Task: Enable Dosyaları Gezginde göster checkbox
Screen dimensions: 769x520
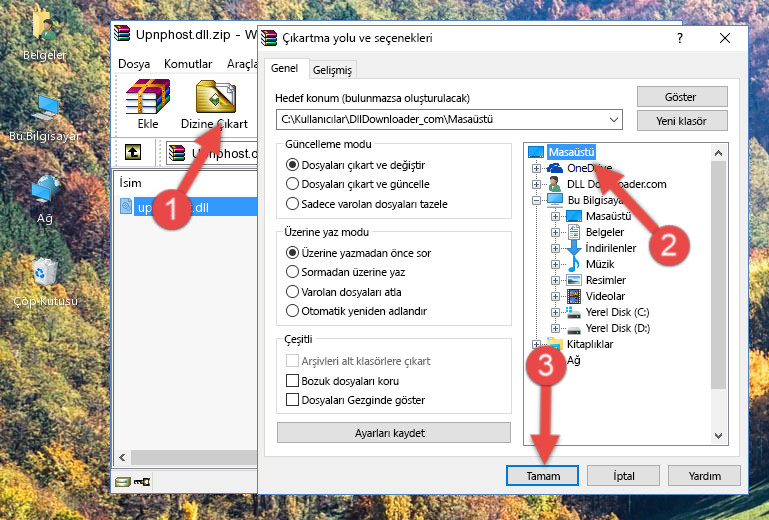Action: [292, 400]
